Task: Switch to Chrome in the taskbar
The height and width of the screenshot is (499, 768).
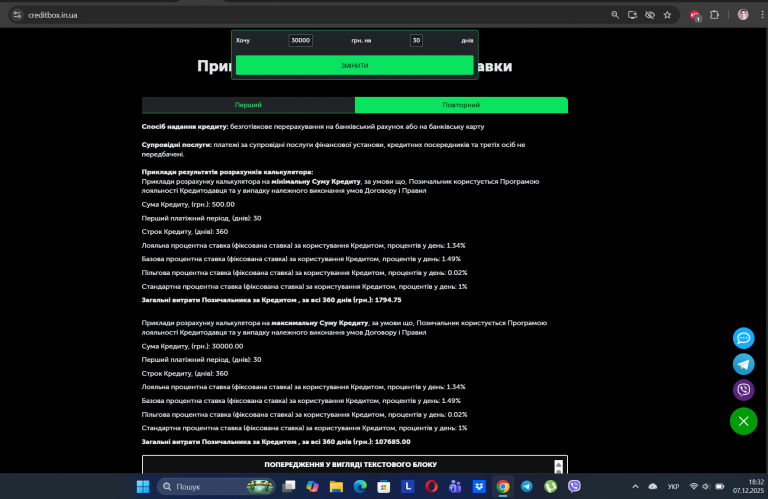Action: (503, 486)
